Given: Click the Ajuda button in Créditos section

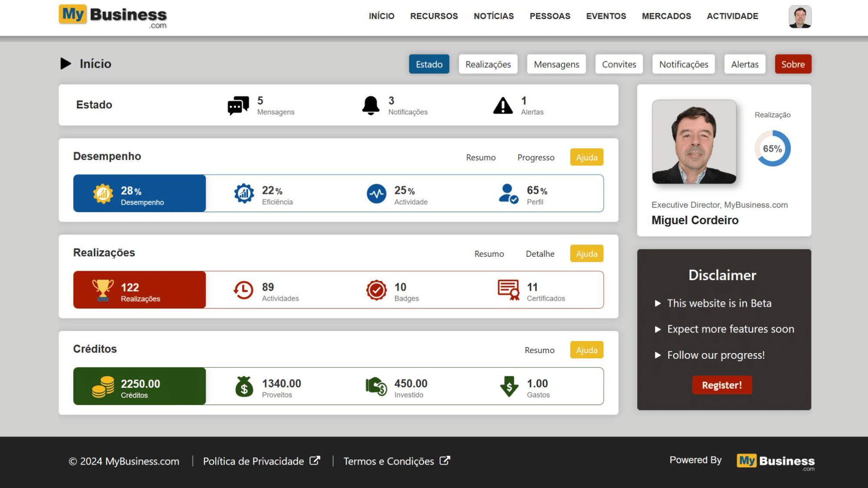Looking at the screenshot, I should [x=586, y=350].
